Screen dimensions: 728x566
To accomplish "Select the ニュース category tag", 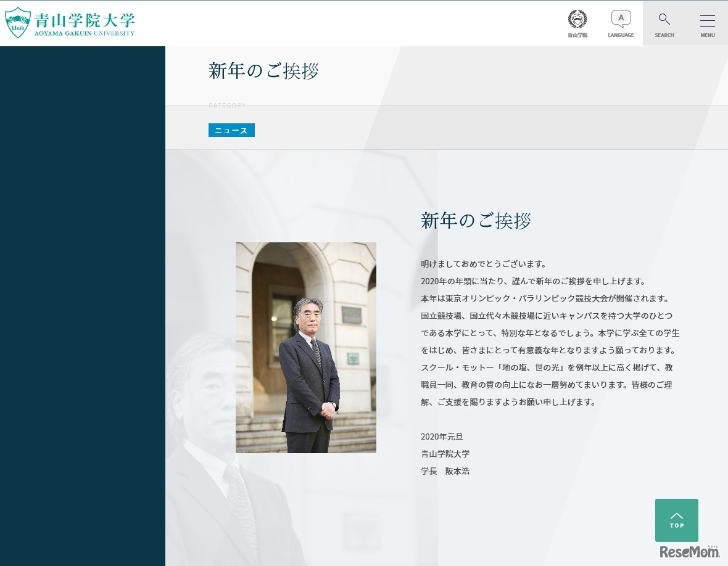I will tap(231, 130).
